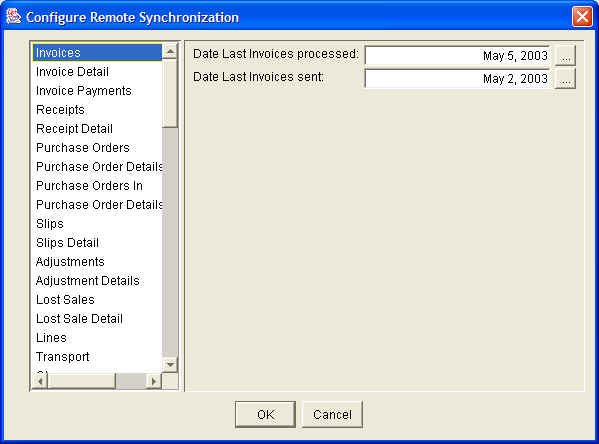599x444 pixels.
Task: Confirm with the OK button
Action: coord(266,415)
